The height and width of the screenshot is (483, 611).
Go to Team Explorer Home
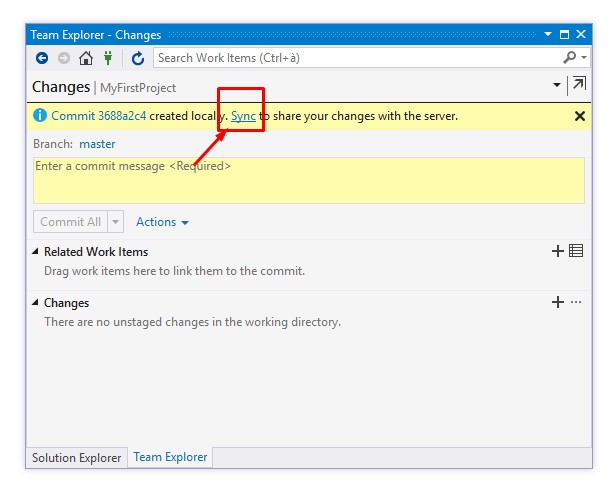point(86,59)
